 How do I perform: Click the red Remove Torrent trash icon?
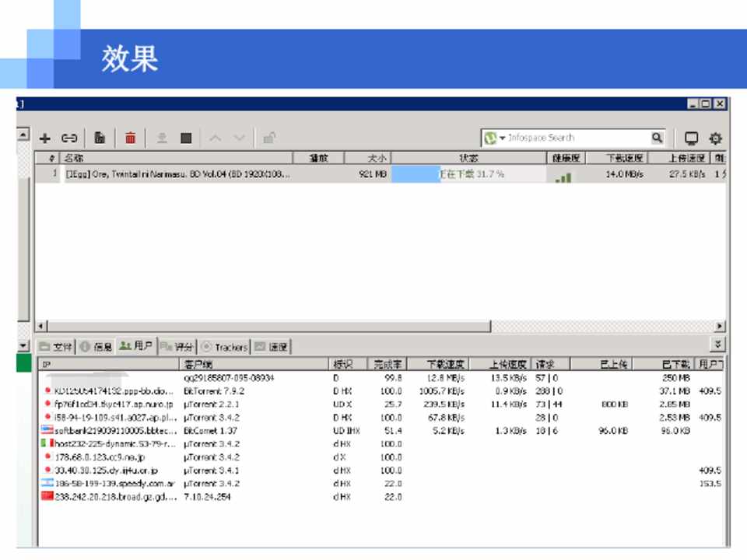(x=130, y=138)
